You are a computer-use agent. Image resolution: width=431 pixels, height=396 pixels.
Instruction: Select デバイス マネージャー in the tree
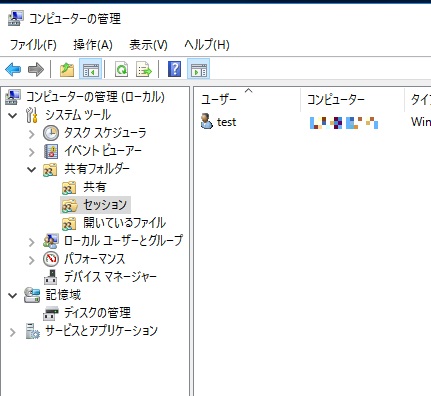click(x=110, y=277)
